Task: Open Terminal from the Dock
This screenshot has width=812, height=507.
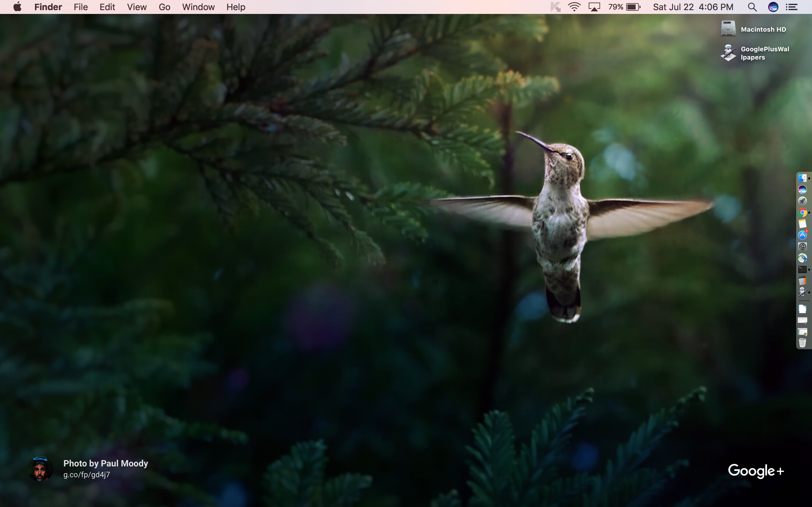Action: coord(802,269)
